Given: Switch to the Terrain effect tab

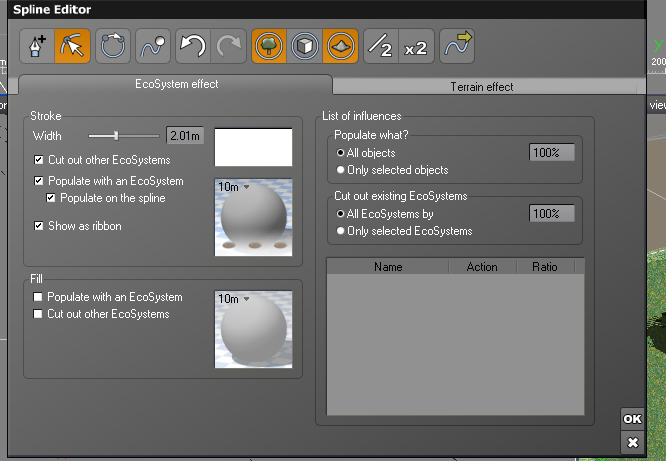Looking at the screenshot, I should point(482,87).
